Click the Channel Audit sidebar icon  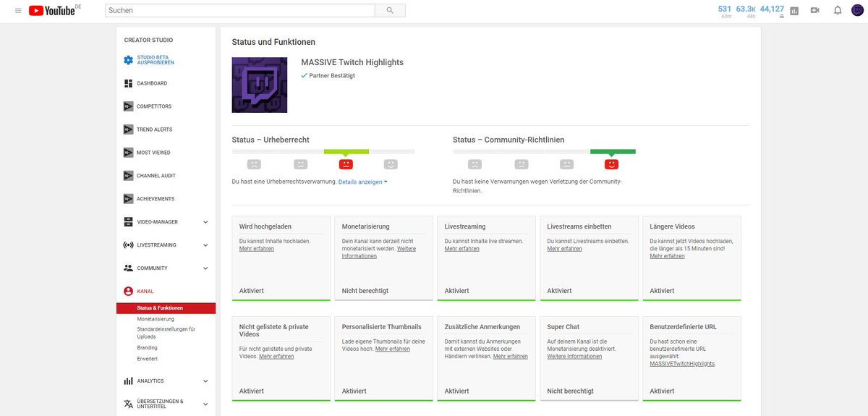(x=128, y=176)
